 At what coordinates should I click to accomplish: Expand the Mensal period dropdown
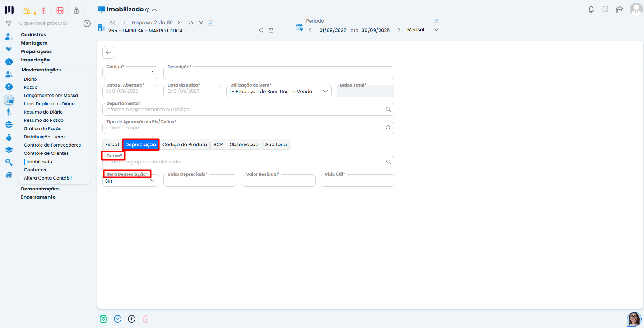[436, 30]
